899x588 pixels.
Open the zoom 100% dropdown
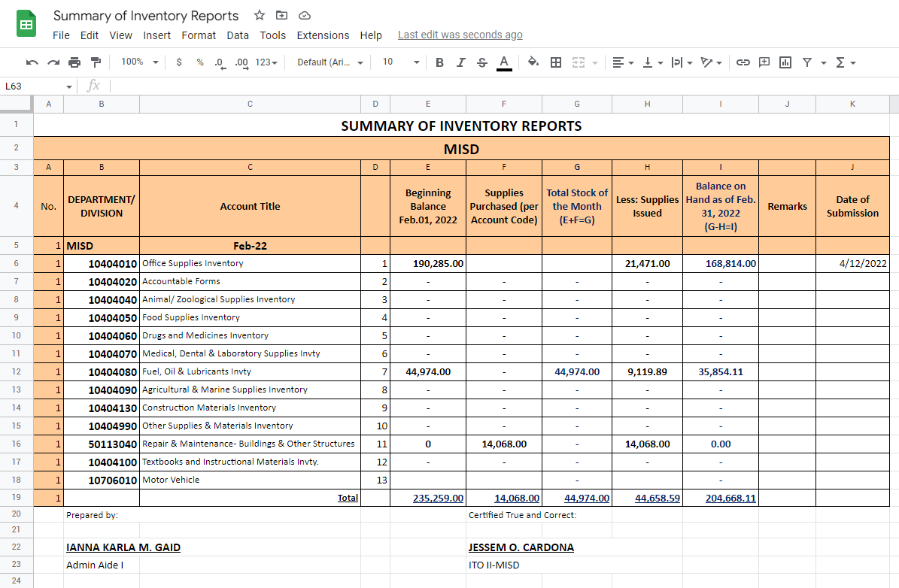(140, 62)
